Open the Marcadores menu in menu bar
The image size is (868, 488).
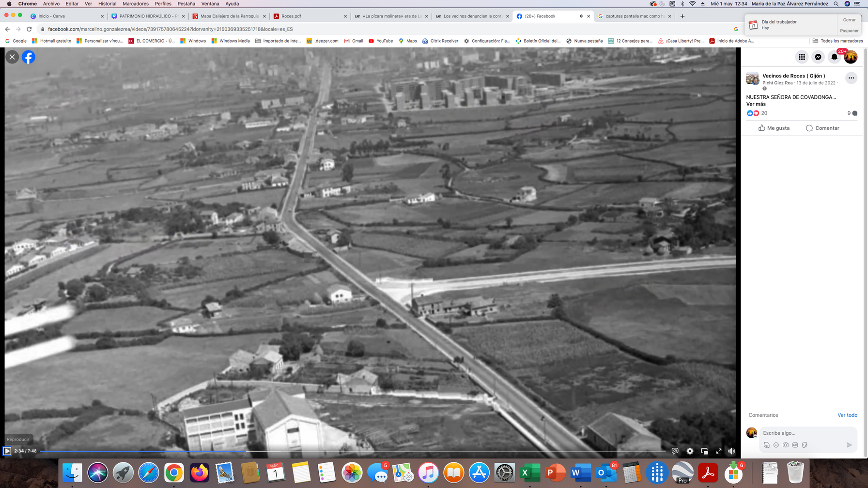click(136, 4)
